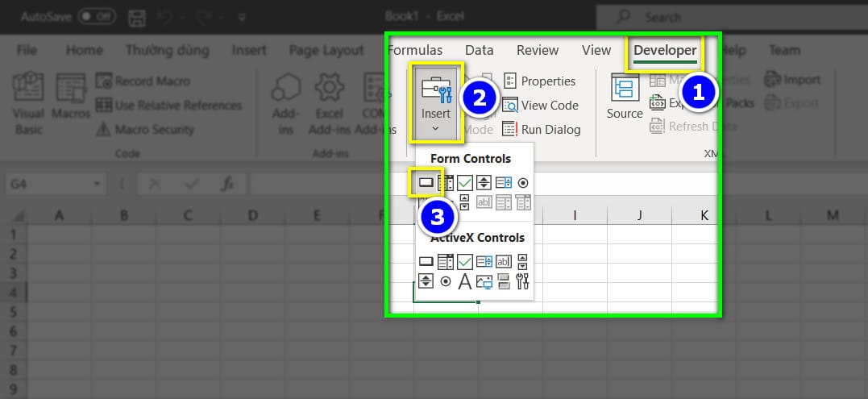This screenshot has height=399, width=868.
Task: Click the XML Export button
Action: click(791, 103)
